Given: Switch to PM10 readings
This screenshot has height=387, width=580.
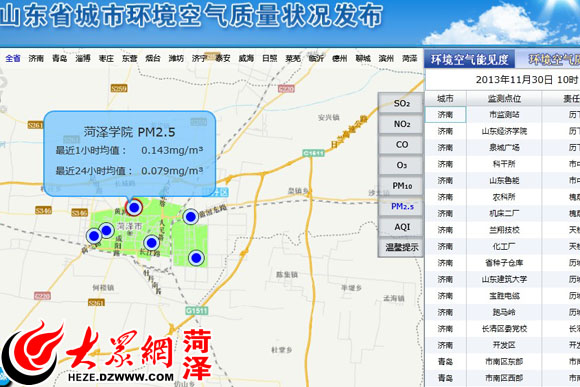Looking at the screenshot, I should 401,186.
